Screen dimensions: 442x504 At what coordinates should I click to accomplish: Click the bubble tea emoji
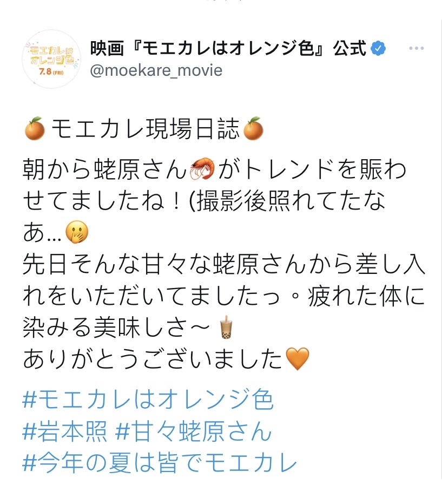226,327
